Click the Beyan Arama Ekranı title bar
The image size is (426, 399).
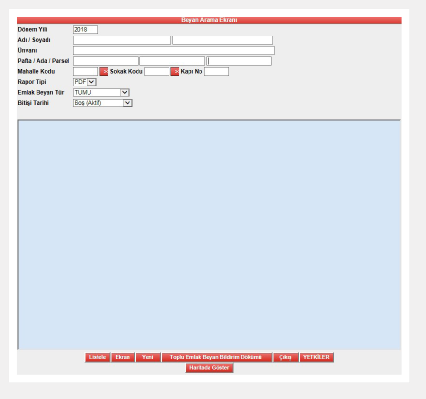[209, 20]
